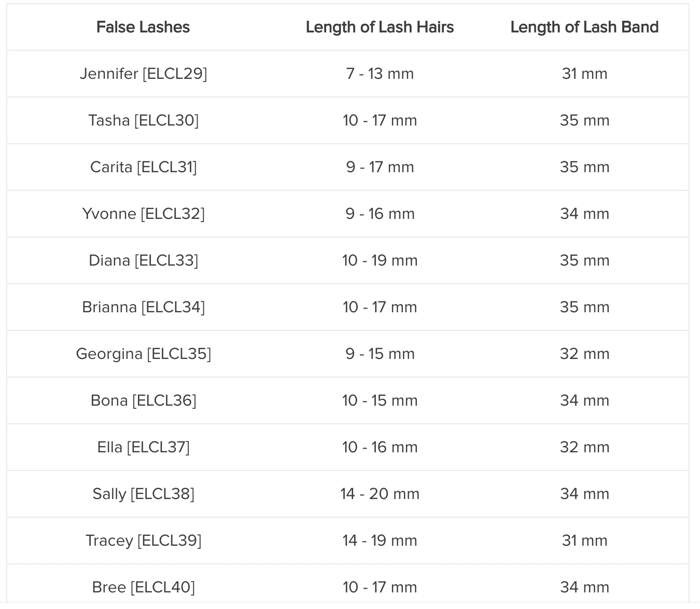Click Tracey's 31 mm band length

point(584,541)
